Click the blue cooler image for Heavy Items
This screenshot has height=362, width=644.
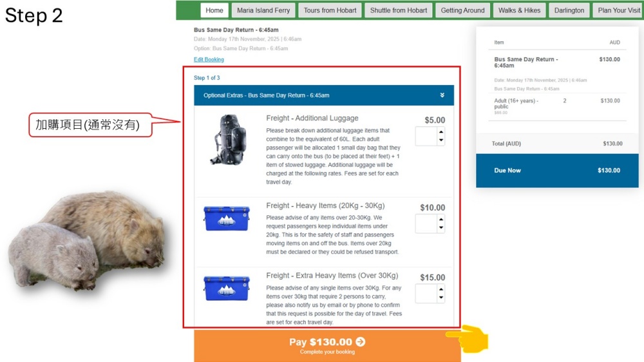coord(227,218)
